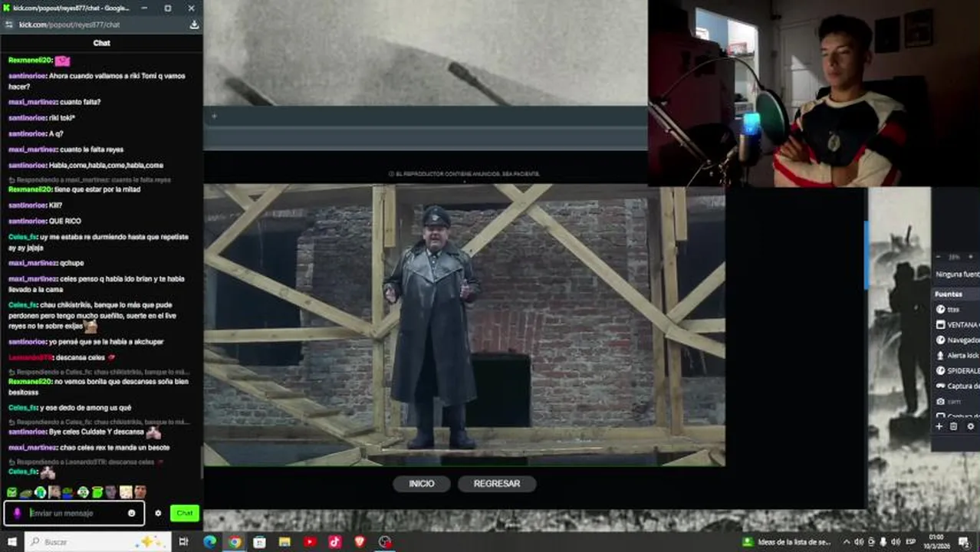Screen dimensions: 980x552
Task: Click the green headphones quick emote
Action: click(x=40, y=492)
